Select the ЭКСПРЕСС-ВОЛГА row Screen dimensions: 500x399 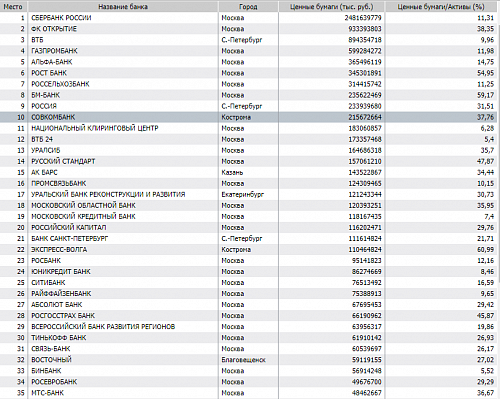point(248,249)
